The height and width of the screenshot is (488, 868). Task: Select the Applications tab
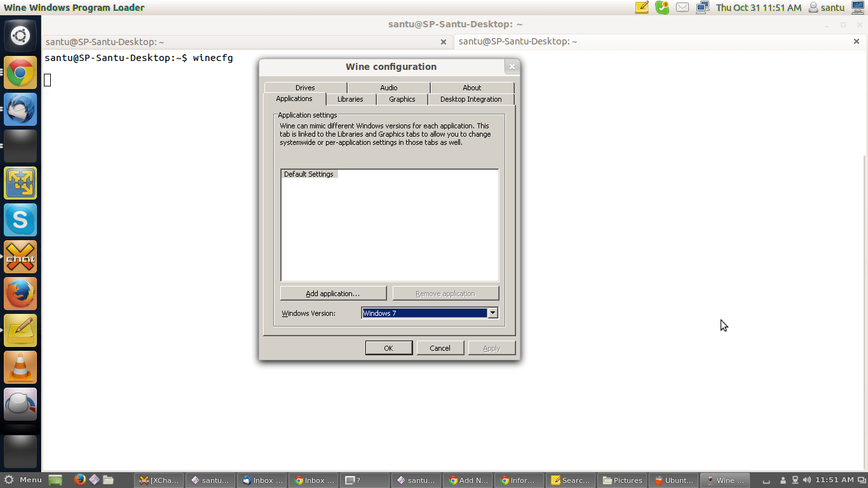tap(294, 98)
